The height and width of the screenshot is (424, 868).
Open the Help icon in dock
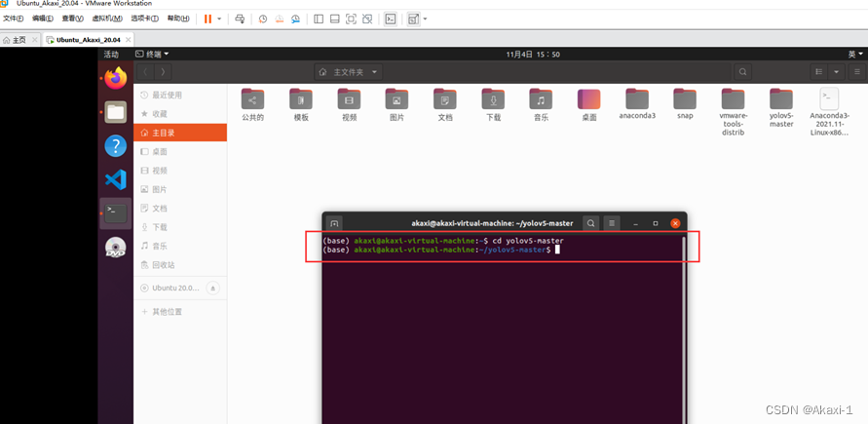point(116,145)
